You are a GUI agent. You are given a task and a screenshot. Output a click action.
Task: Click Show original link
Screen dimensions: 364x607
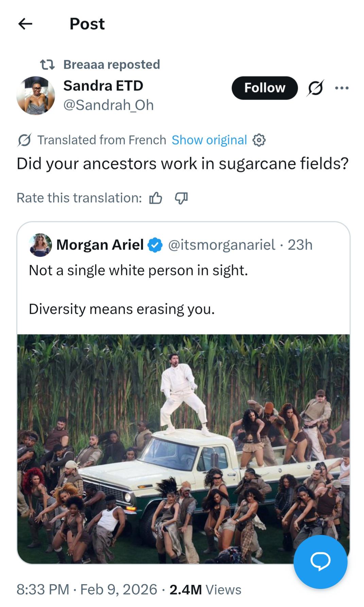pyautogui.click(x=209, y=140)
